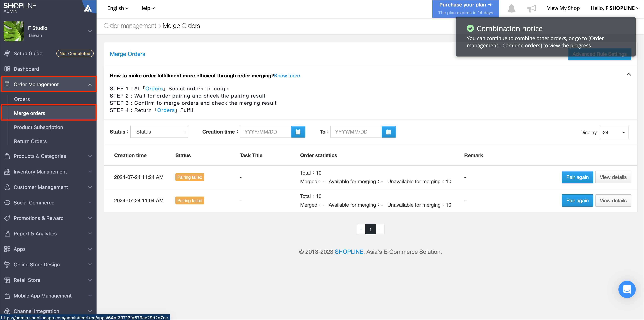Open the Help dropdown menu
Viewport: 644px width, 320px height.
(x=147, y=8)
